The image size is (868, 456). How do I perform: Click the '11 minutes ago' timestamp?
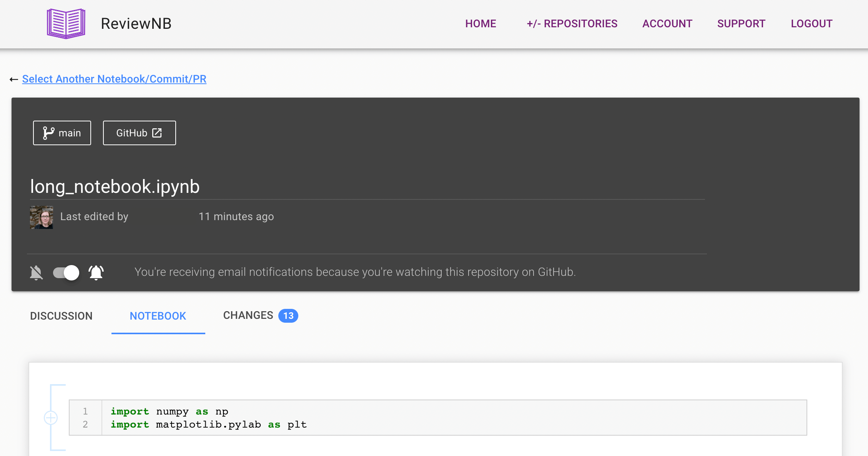point(236,216)
